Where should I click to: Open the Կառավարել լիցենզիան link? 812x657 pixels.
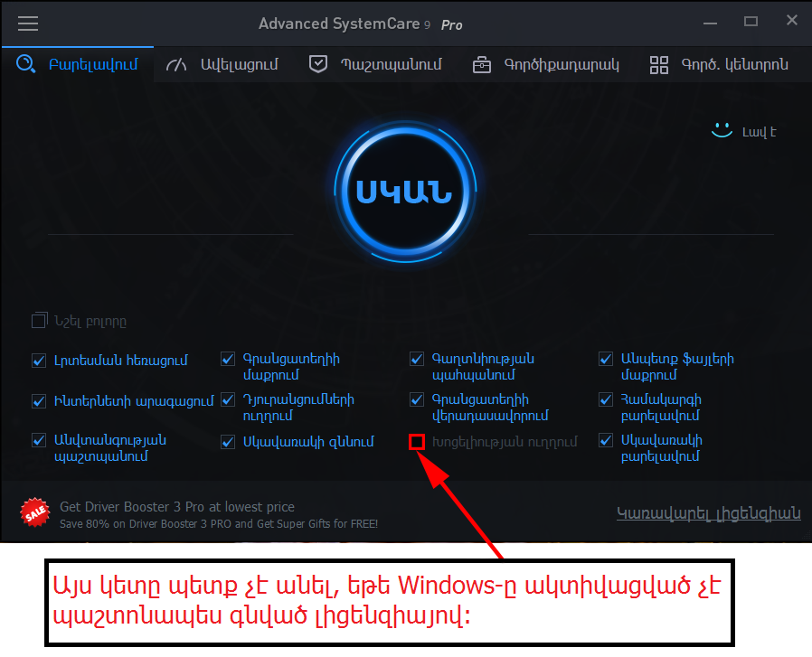708,513
